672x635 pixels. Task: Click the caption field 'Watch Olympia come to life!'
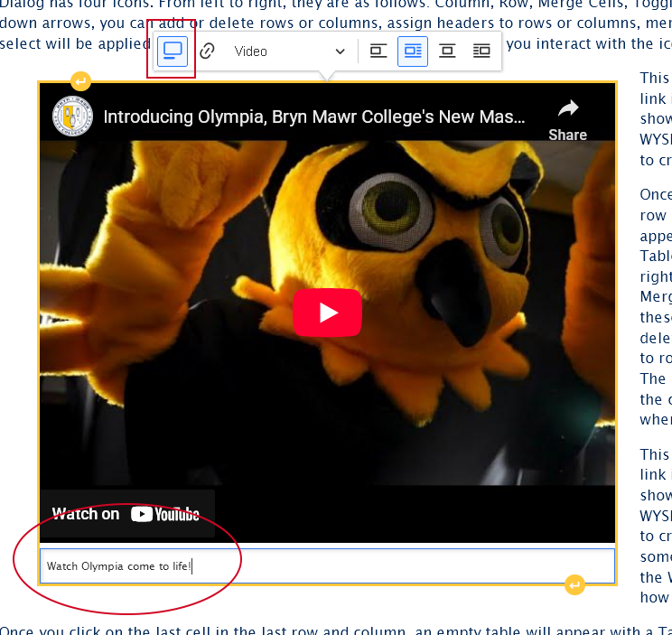coord(328,566)
